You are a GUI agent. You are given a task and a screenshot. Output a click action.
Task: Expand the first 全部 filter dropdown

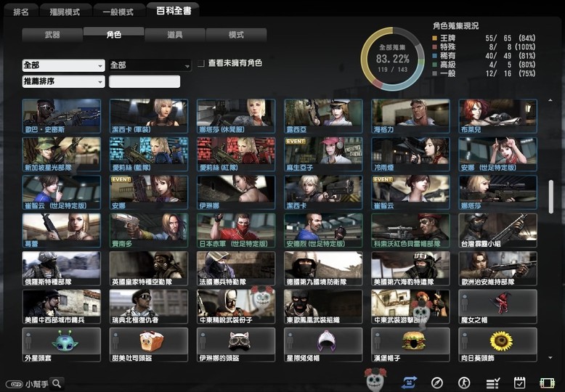[63, 65]
